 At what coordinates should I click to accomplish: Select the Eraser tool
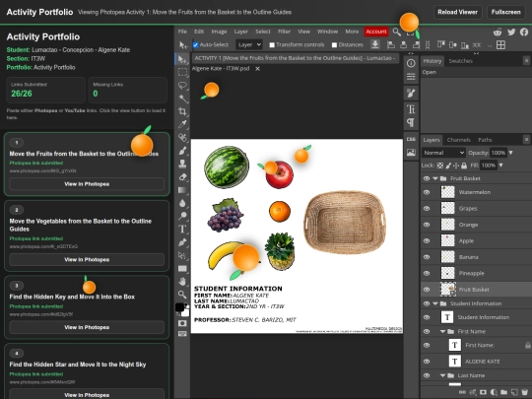point(182,176)
